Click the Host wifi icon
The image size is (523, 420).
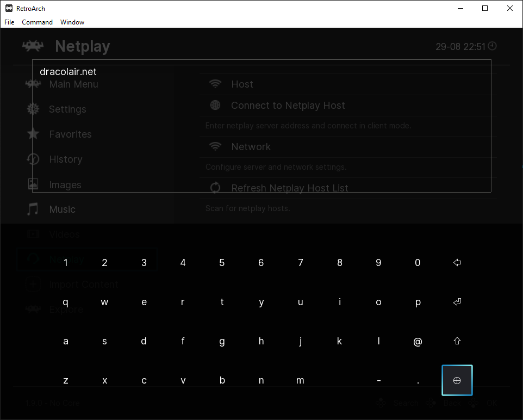[216, 84]
